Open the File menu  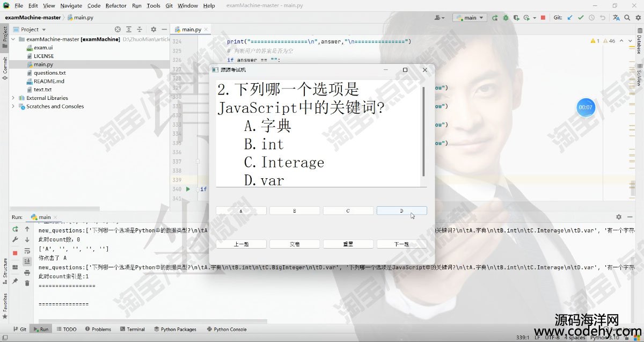(x=19, y=5)
